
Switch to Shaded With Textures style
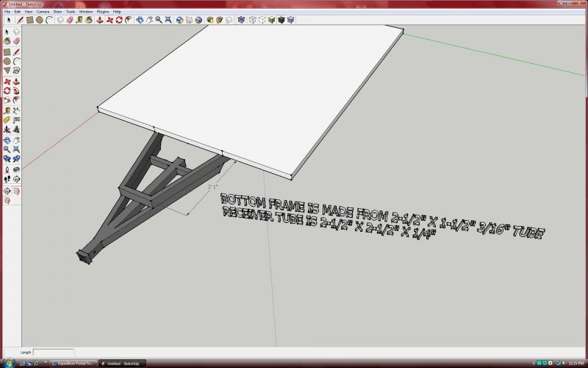(x=282, y=20)
